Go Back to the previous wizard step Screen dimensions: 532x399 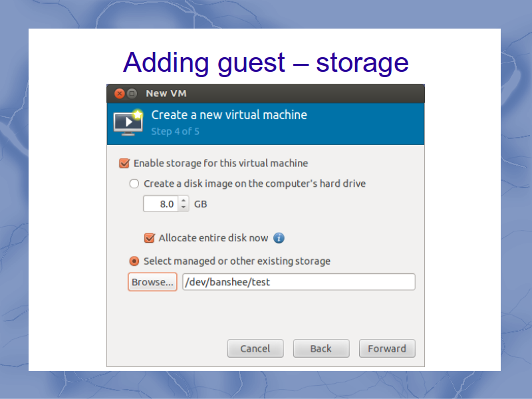321,348
